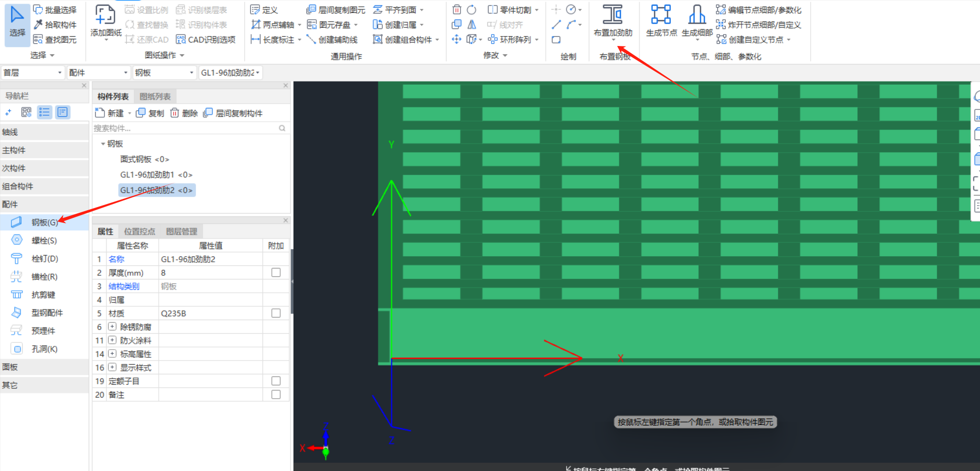Click 炸开节点细部/自定义
The height and width of the screenshot is (471, 980).
[x=759, y=25]
